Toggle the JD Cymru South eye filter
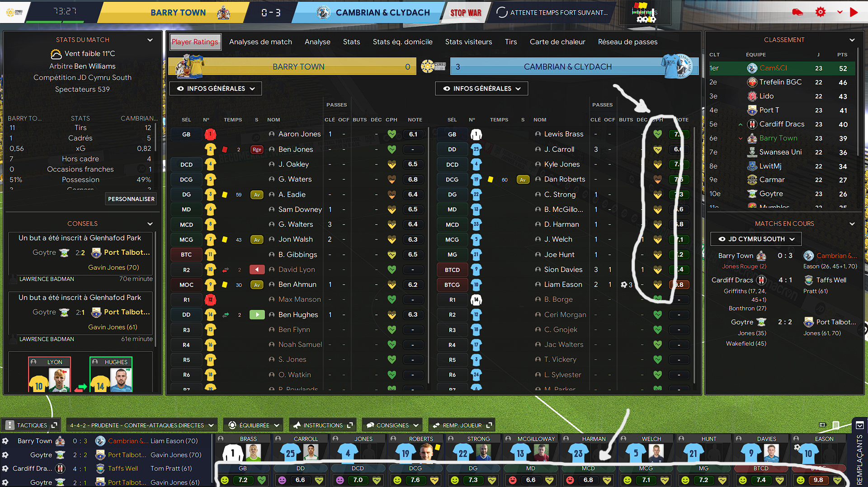868x487 pixels. point(722,239)
